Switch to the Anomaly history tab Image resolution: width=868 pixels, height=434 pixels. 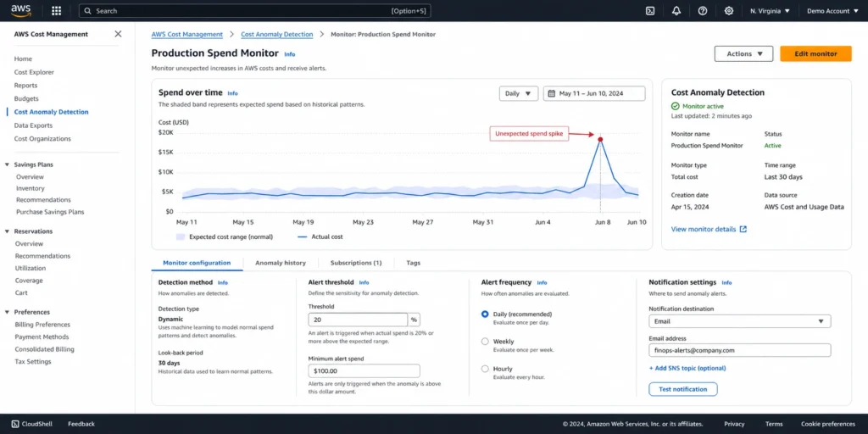pyautogui.click(x=280, y=263)
